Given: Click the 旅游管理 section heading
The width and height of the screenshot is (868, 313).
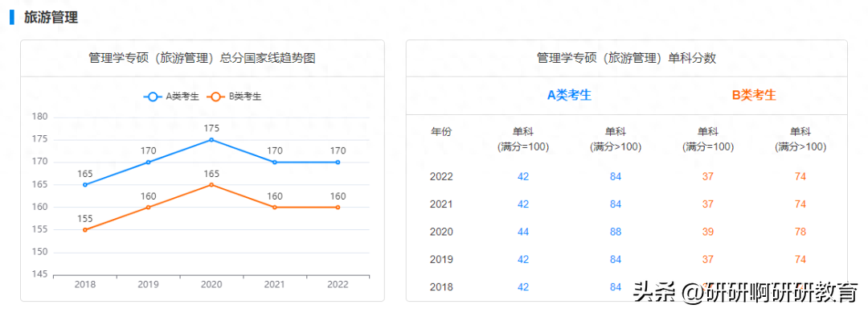Looking at the screenshot, I should [x=51, y=17].
